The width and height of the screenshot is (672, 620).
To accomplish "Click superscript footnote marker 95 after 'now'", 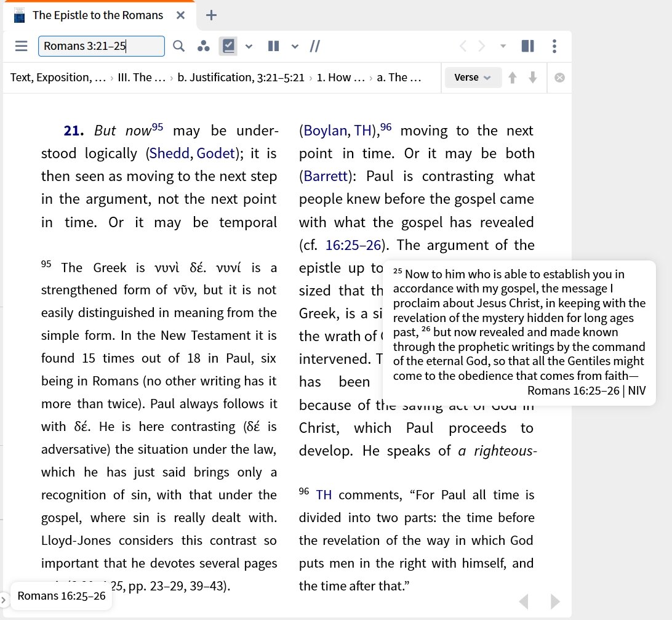I will pos(158,127).
